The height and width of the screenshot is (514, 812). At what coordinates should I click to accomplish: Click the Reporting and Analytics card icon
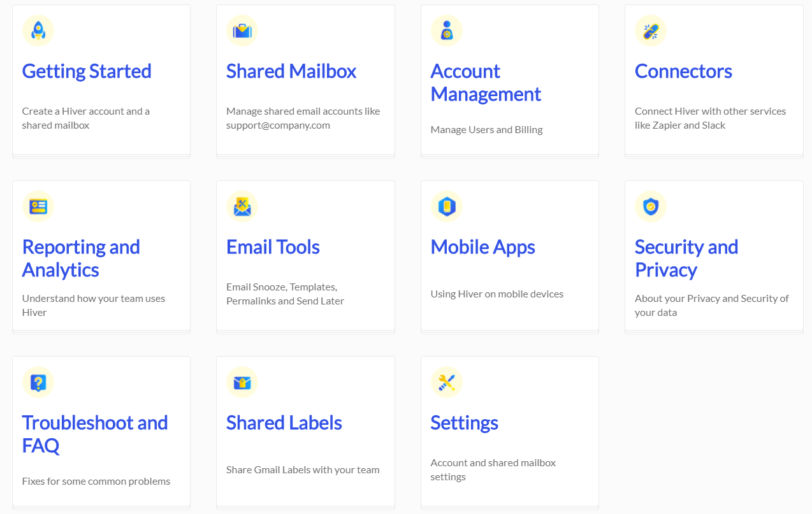(x=38, y=206)
